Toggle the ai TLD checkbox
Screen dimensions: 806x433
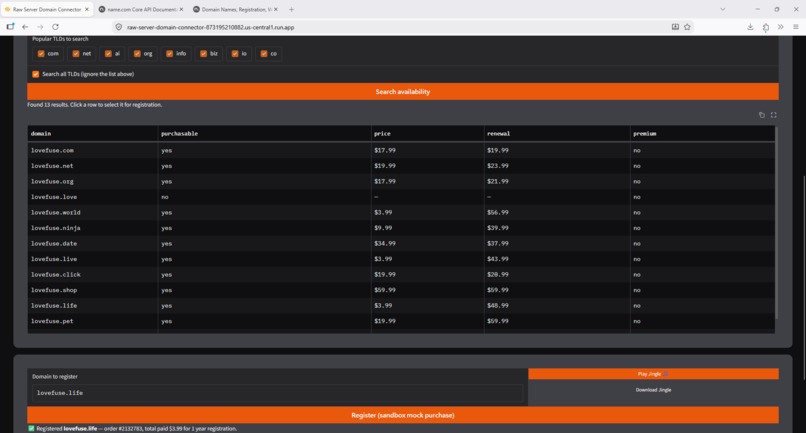[x=108, y=53]
